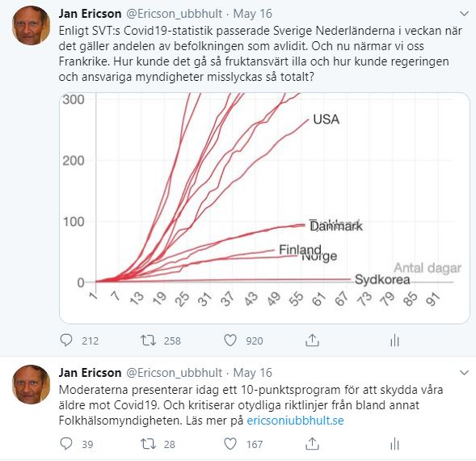The width and height of the screenshot is (476, 461).
Task: View analytics of the first tweet
Action: coord(394,340)
